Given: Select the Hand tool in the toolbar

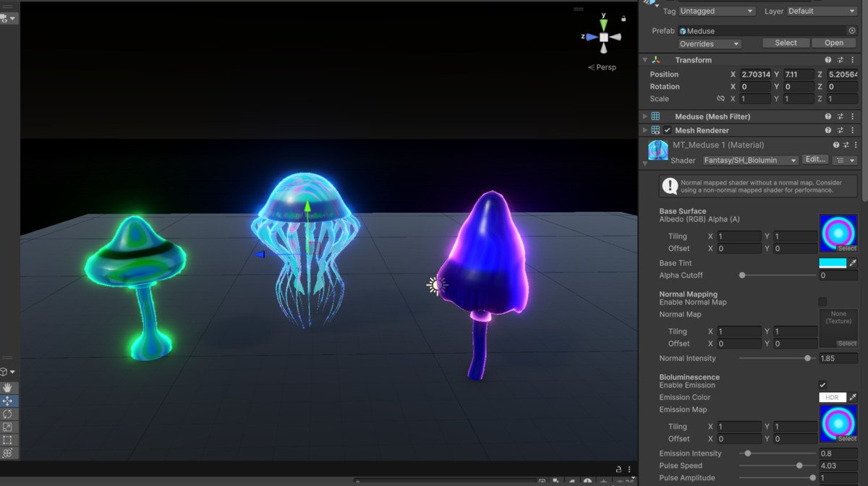Looking at the screenshot, I should (x=9, y=388).
